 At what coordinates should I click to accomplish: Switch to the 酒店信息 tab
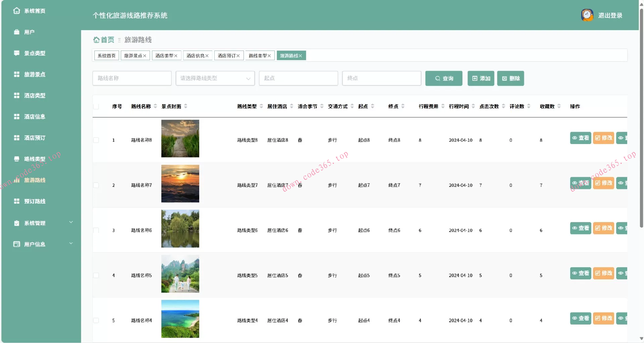point(197,55)
